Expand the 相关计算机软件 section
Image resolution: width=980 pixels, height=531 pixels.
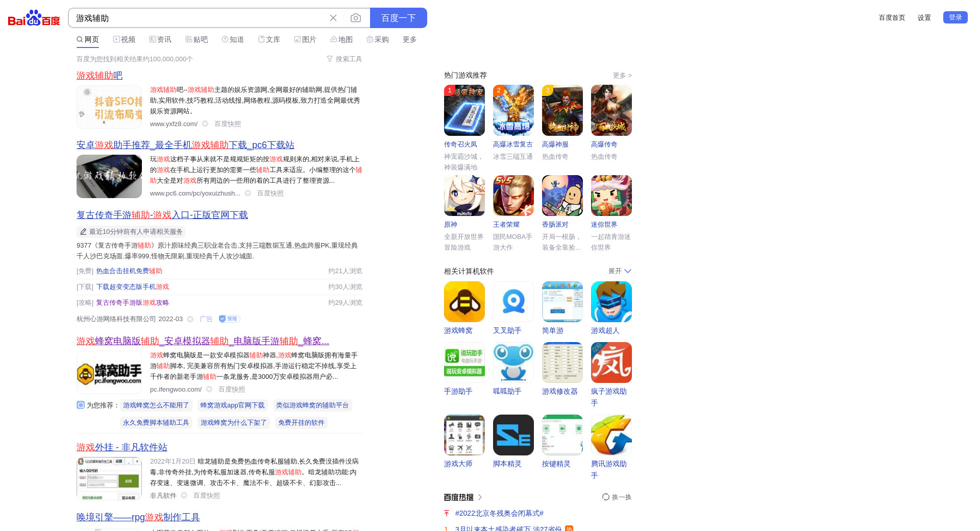620,271
